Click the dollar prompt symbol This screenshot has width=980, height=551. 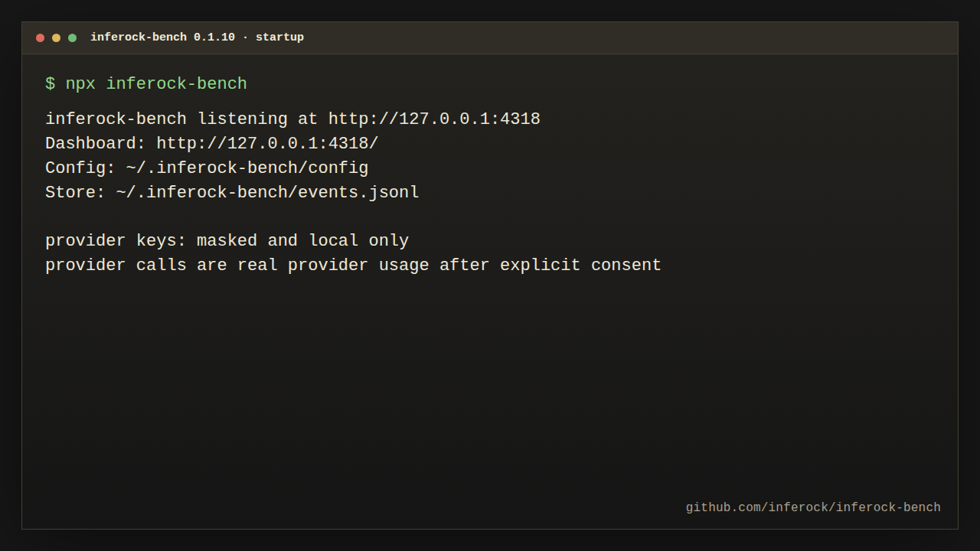50,84
